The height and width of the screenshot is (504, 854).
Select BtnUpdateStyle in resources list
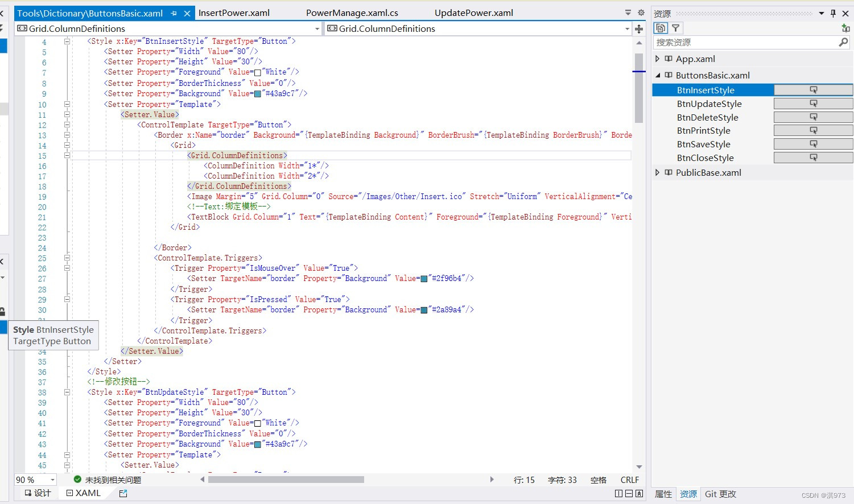(x=709, y=104)
